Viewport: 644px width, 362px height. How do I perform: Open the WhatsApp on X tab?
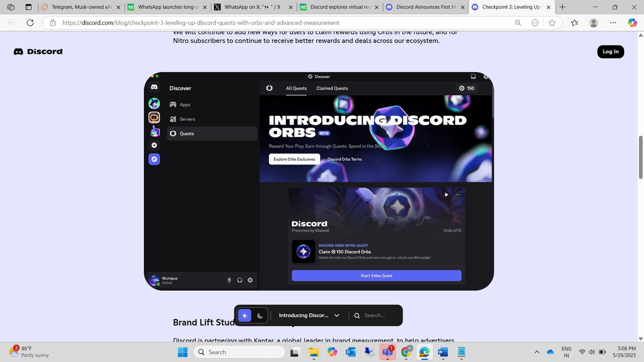tap(253, 7)
